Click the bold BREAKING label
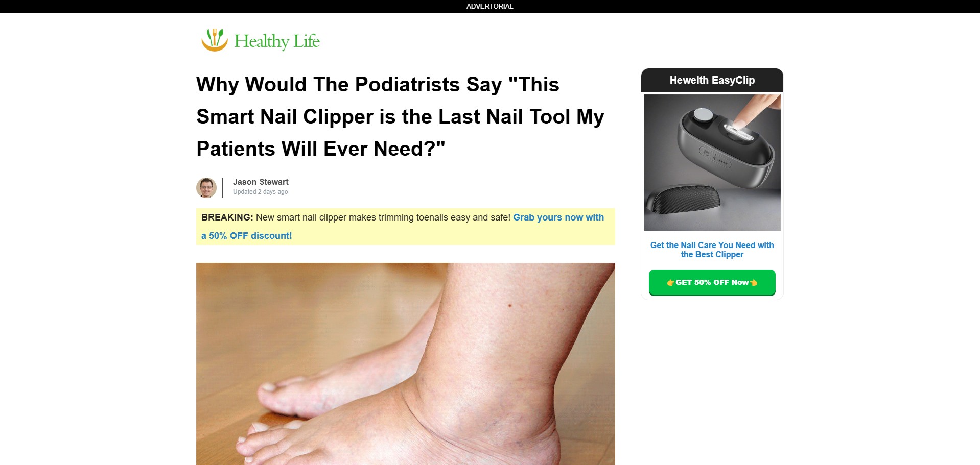 pyautogui.click(x=227, y=217)
